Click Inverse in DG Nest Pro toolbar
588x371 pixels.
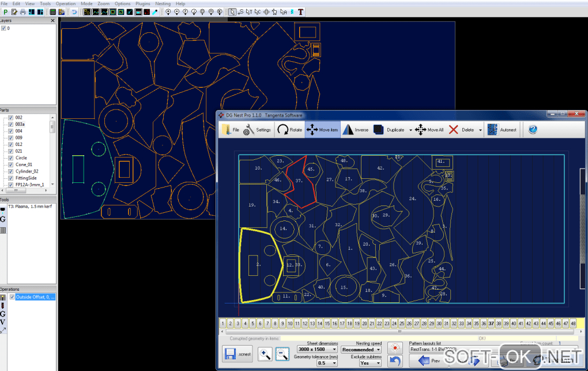(356, 130)
